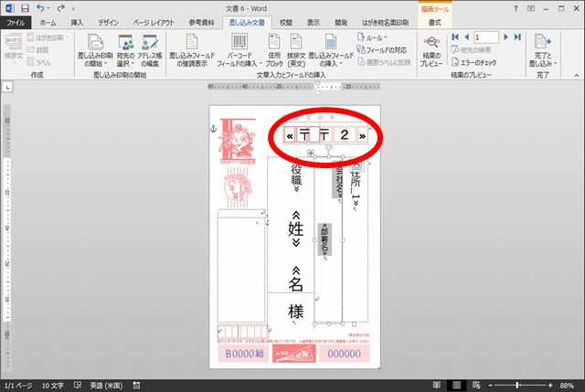Switch to the ホーム tab
This screenshot has width=585, height=392.
tap(48, 23)
